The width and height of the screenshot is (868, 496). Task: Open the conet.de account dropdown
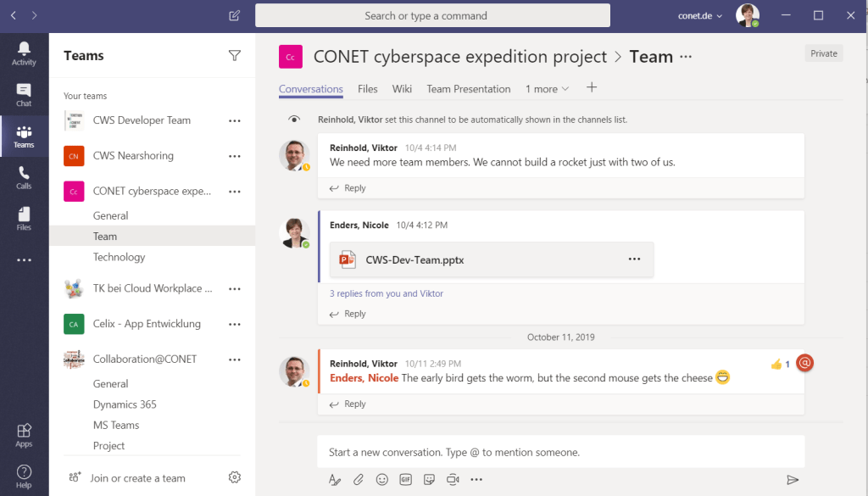699,14
